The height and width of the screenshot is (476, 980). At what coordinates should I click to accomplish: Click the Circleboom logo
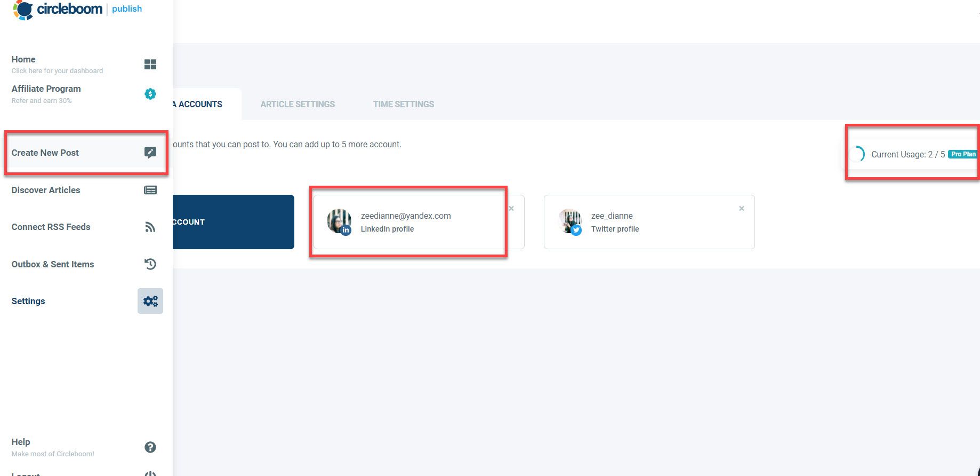58,9
